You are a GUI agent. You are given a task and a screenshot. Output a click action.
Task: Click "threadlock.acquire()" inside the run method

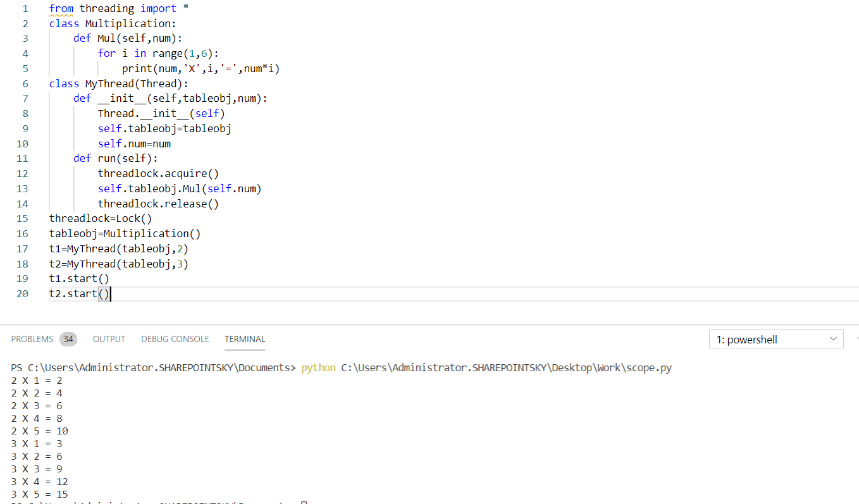pos(158,173)
